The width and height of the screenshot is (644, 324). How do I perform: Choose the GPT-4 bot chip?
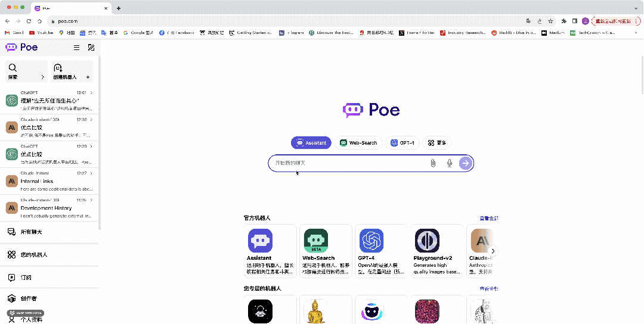pos(402,143)
